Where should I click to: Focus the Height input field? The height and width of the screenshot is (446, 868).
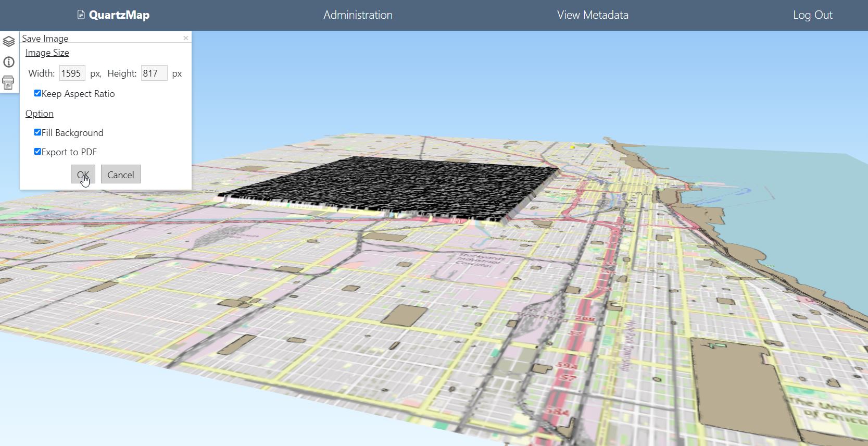click(x=154, y=73)
